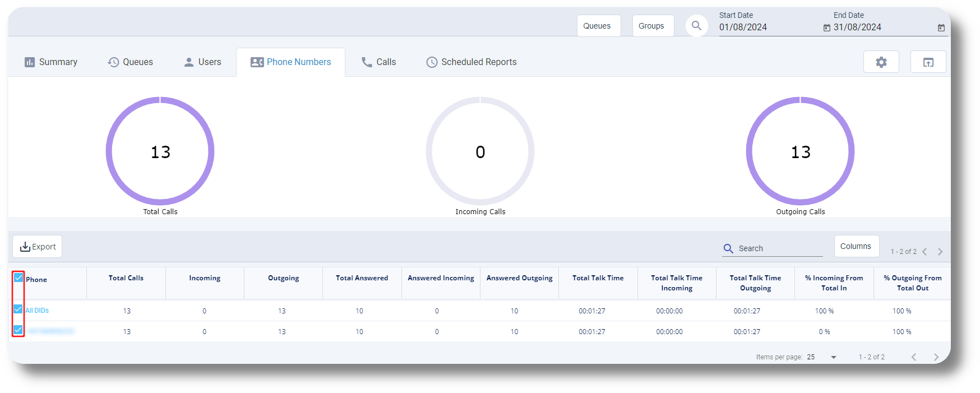Image resolution: width=980 pixels, height=393 pixels.
Task: Go to next page arrow above table
Action: pos(940,252)
